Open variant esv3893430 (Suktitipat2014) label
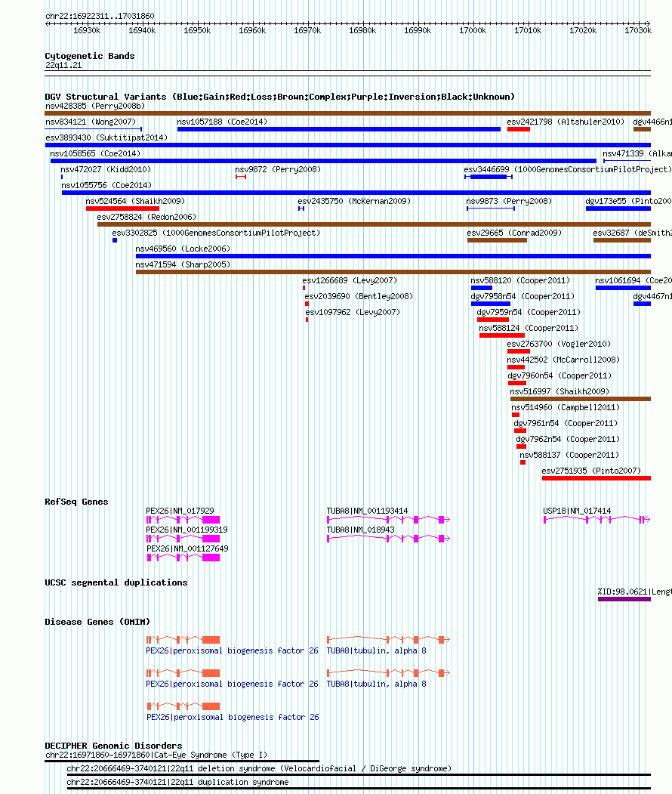Screen dimensions: 672x794 [x=106, y=137]
